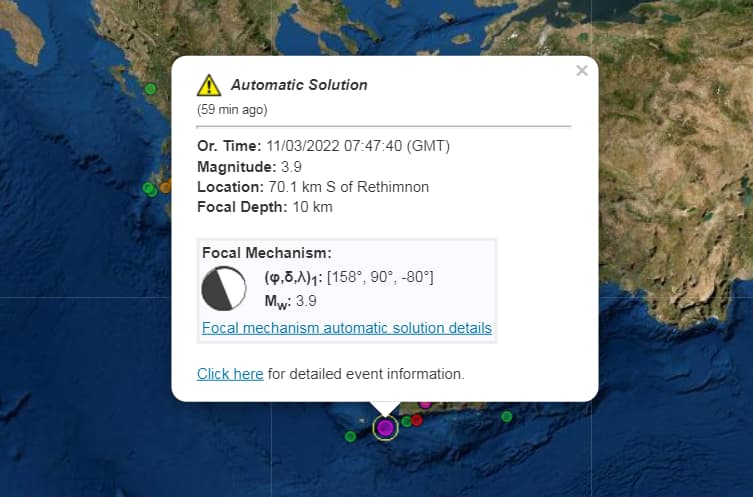
Task: Open focal mechanism automatic solution details
Action: click(x=346, y=328)
